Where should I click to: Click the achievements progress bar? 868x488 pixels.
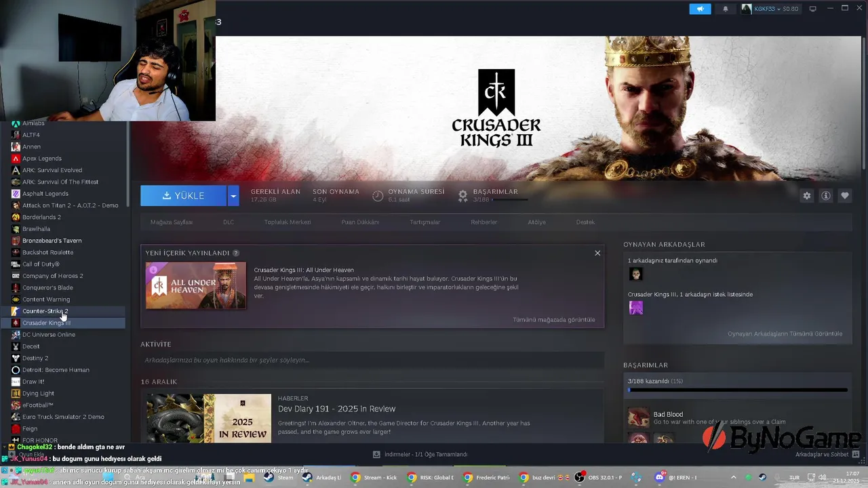738,390
